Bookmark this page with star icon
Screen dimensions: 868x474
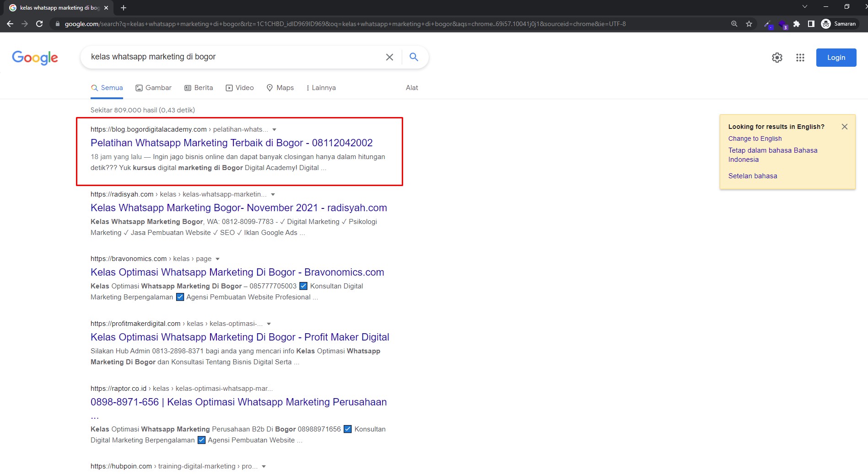pyautogui.click(x=749, y=24)
